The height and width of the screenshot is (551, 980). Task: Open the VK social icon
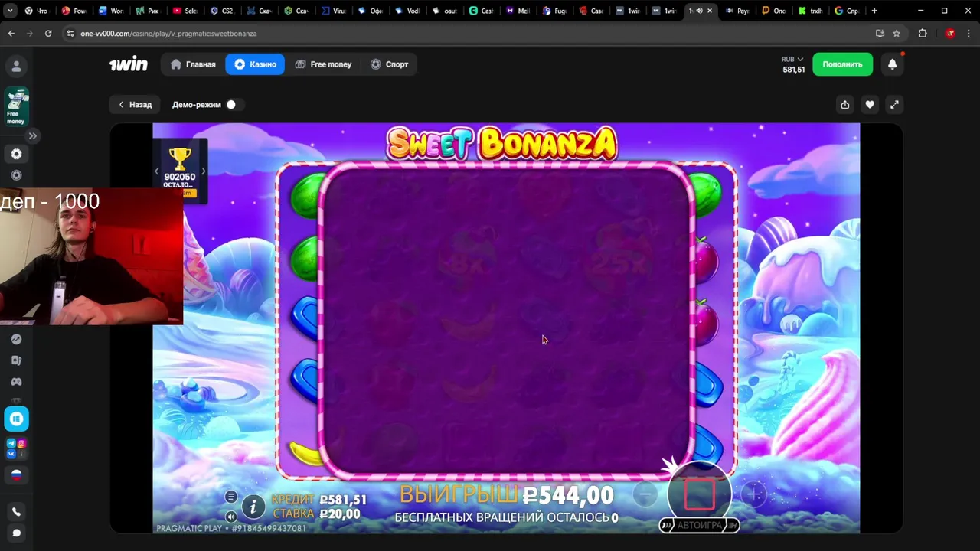11,454
